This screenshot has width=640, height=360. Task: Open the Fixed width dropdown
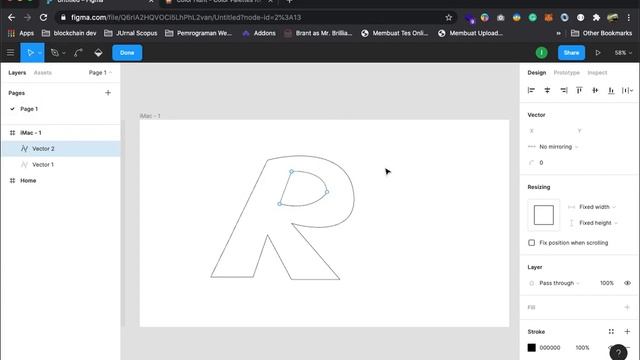pyautogui.click(x=592, y=207)
